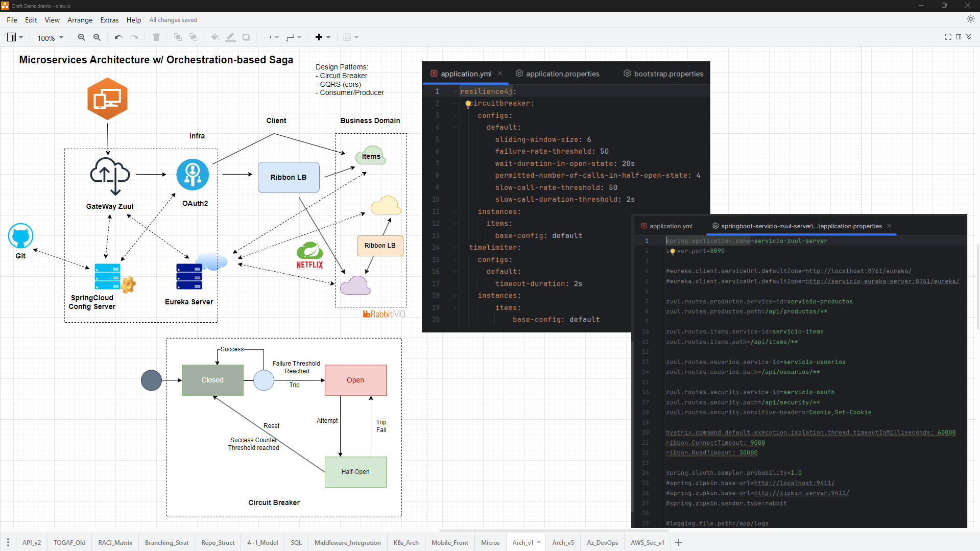Viewport: 980px width, 551px height.
Task: Switch to the K8s_Arch page tab
Action: click(x=406, y=542)
